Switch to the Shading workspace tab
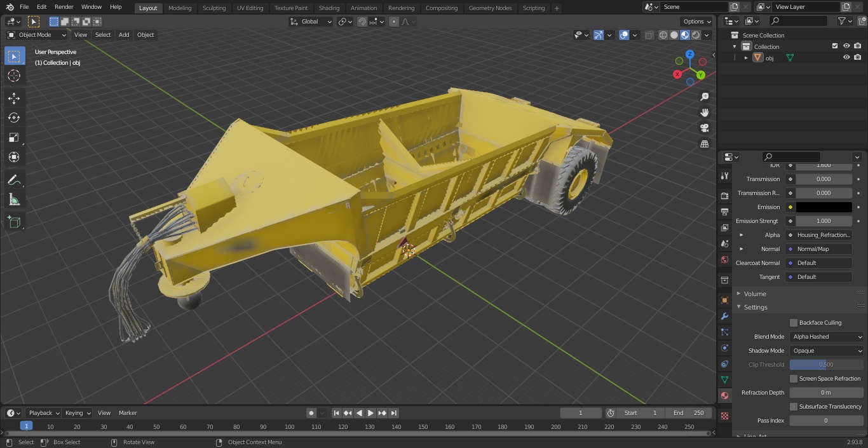The image size is (868, 448). tap(329, 8)
